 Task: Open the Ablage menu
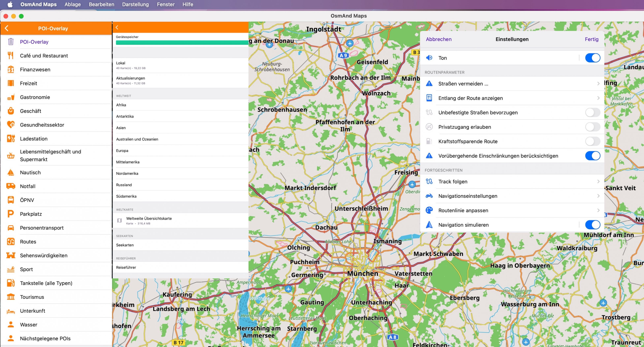72,4
